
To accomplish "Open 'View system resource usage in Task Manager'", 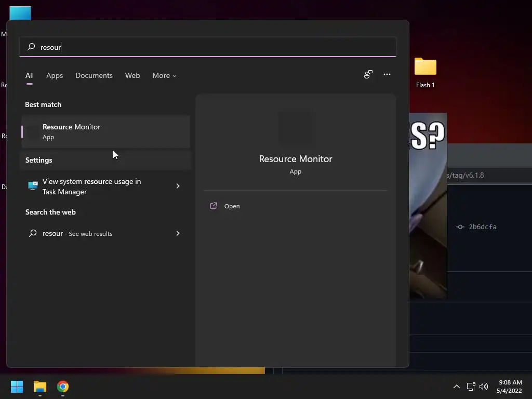I will [x=105, y=187].
